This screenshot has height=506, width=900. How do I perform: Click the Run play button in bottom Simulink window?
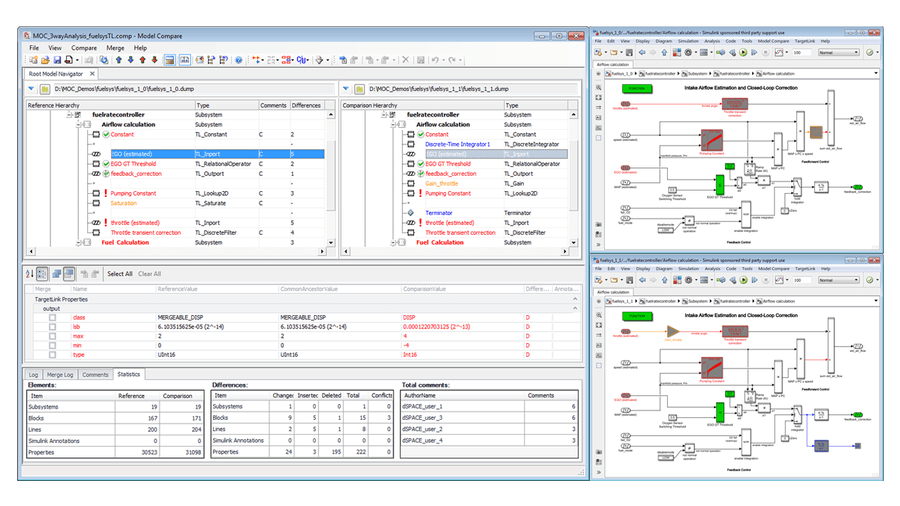[x=743, y=280]
